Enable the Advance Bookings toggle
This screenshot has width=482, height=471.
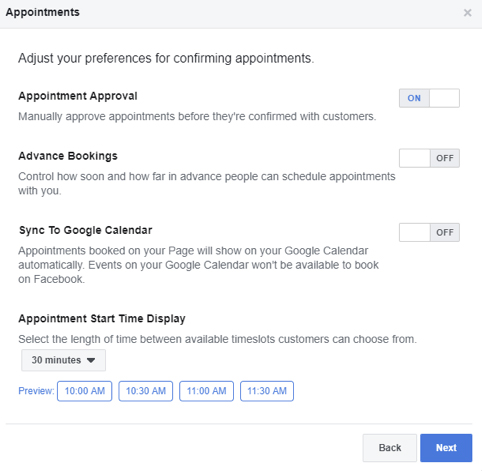pyautogui.click(x=429, y=158)
